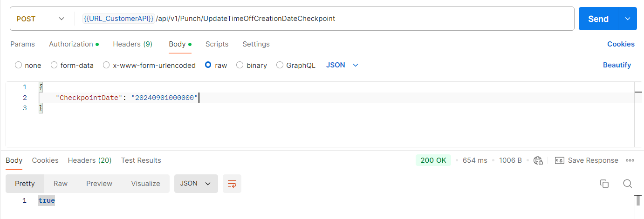Pick the GraphQL body type
The width and height of the screenshot is (644, 219).
[280, 65]
